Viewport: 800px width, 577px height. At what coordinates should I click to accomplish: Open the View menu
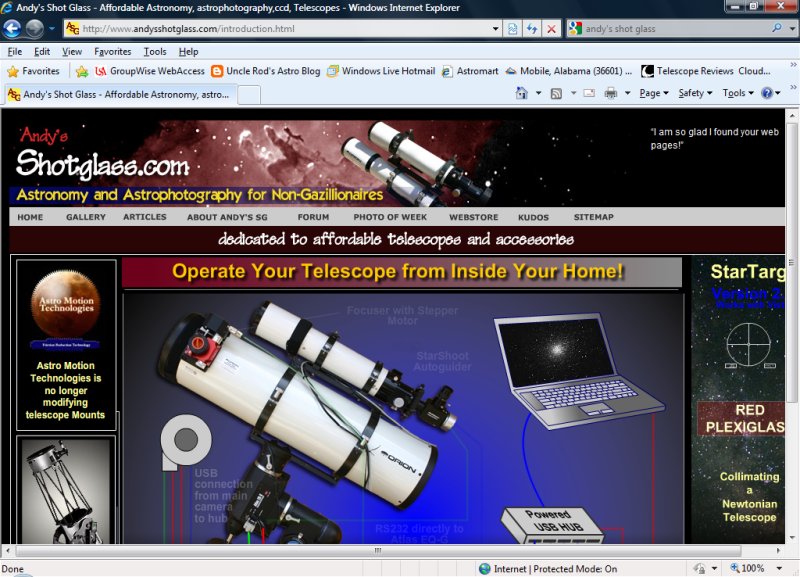pos(72,52)
